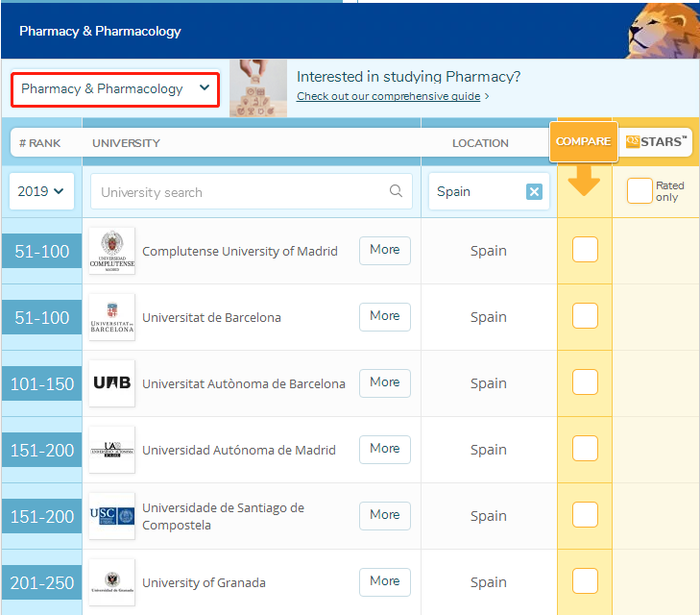Screen dimensions: 700x615
Task: Tick compare checkbox for University of Granada
Action: tap(585, 580)
